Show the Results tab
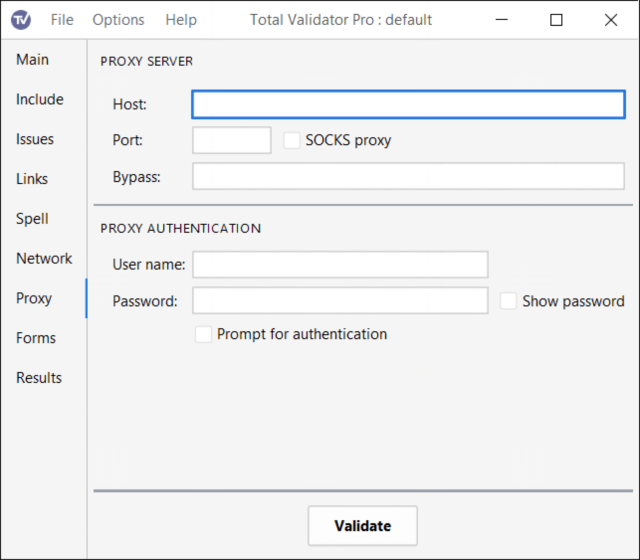This screenshot has height=560, width=640. (x=39, y=378)
